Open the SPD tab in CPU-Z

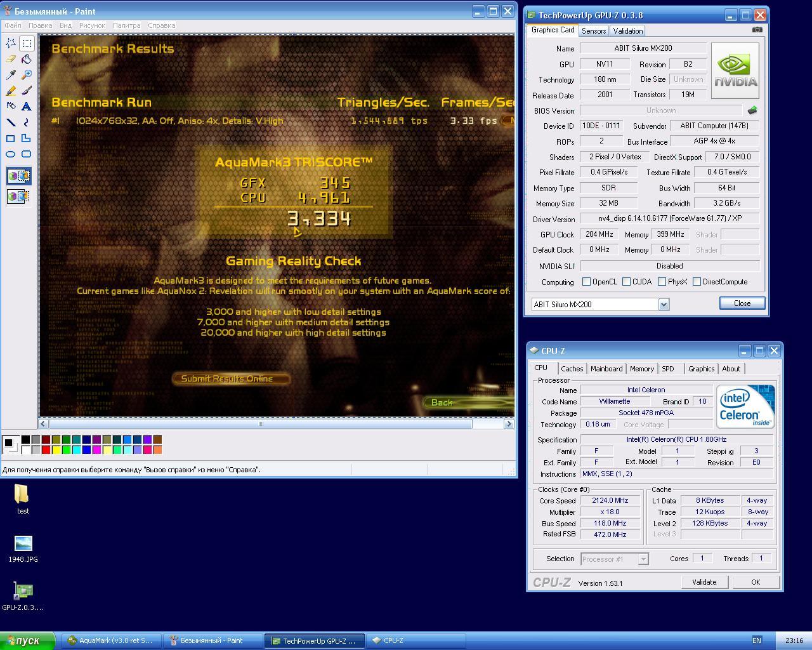(668, 369)
